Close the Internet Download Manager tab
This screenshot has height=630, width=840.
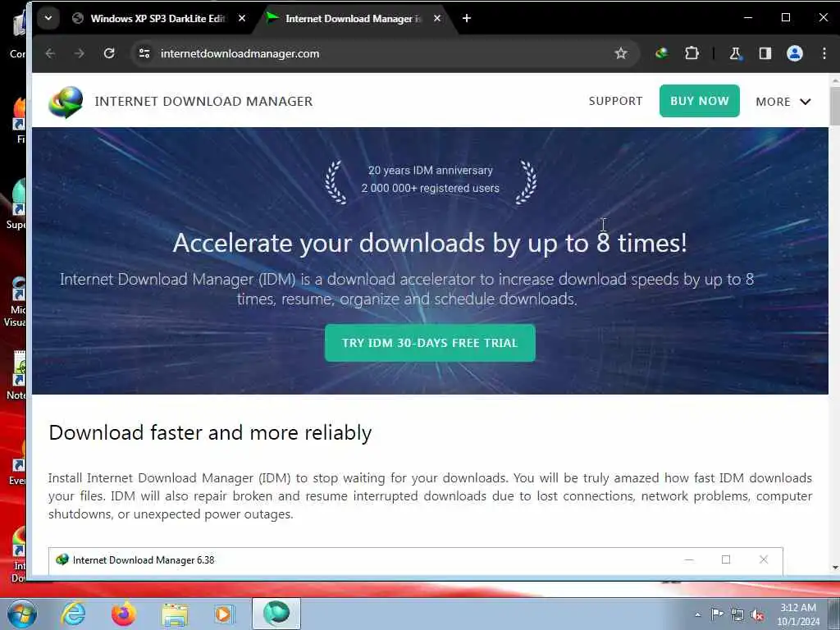pyautogui.click(x=437, y=18)
